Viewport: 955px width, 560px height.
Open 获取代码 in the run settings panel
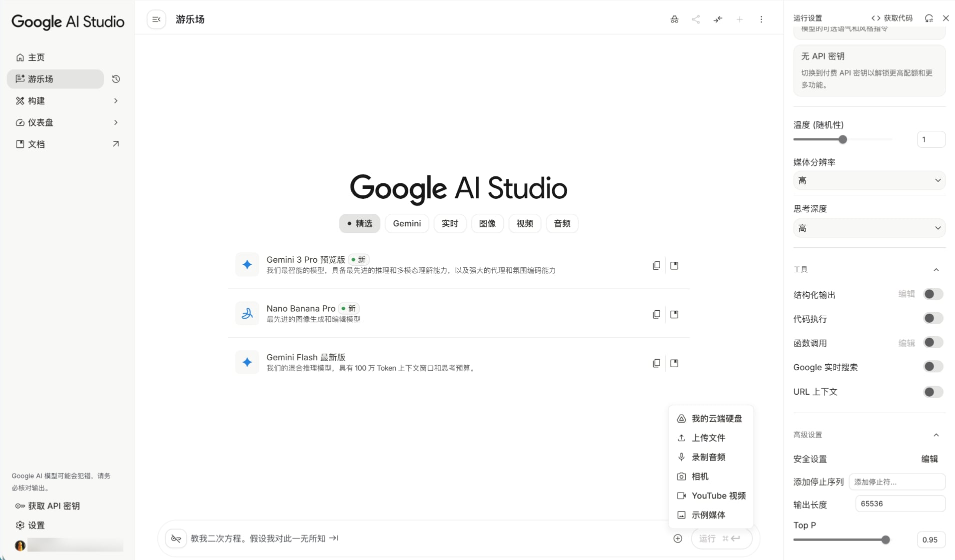(x=893, y=17)
